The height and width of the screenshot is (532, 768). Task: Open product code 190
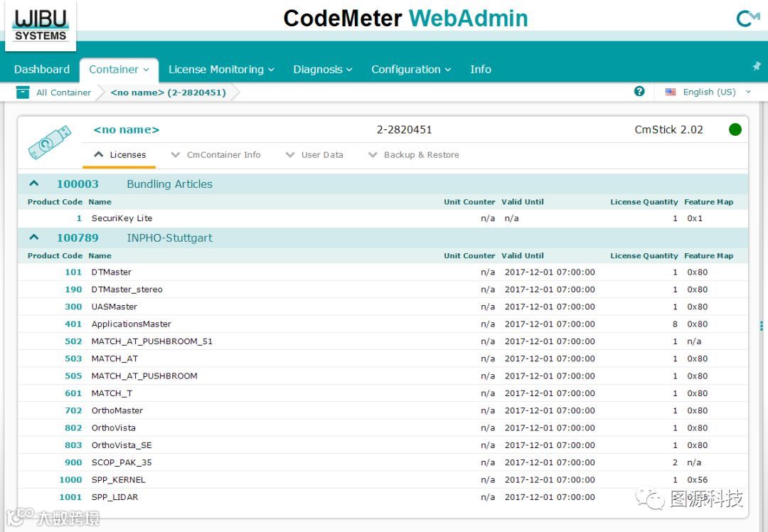pyautogui.click(x=73, y=289)
